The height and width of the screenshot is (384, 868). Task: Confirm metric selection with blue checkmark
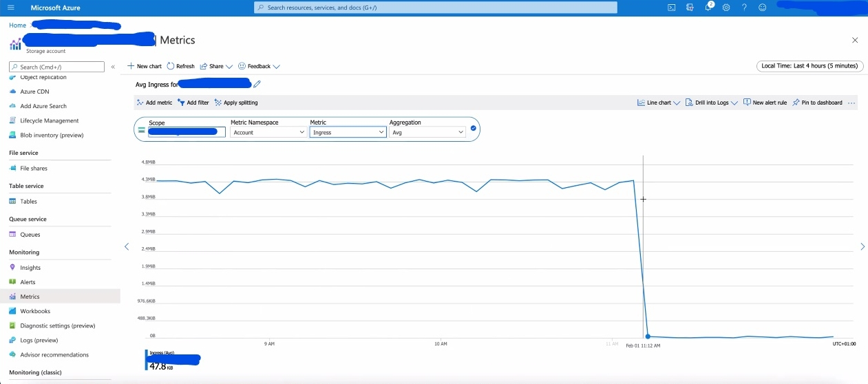(474, 128)
